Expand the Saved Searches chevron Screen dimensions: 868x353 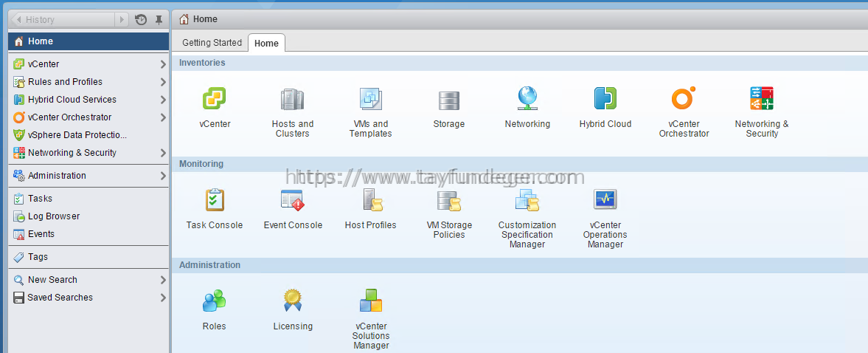click(x=163, y=298)
